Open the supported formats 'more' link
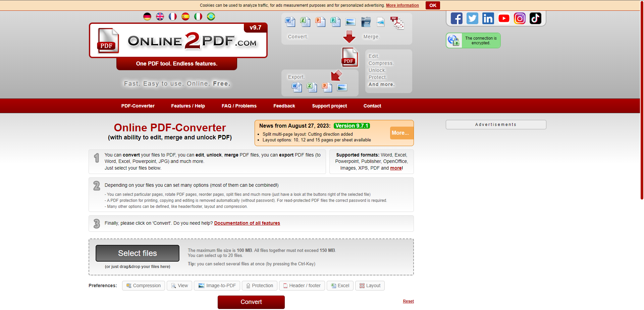Screen dimensions: 644x310 (x=396, y=168)
